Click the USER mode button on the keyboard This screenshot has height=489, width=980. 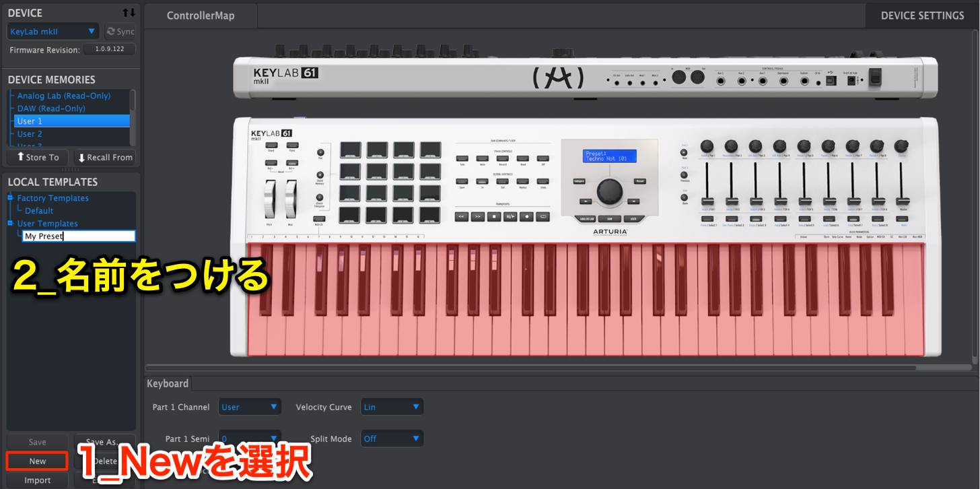tap(634, 219)
